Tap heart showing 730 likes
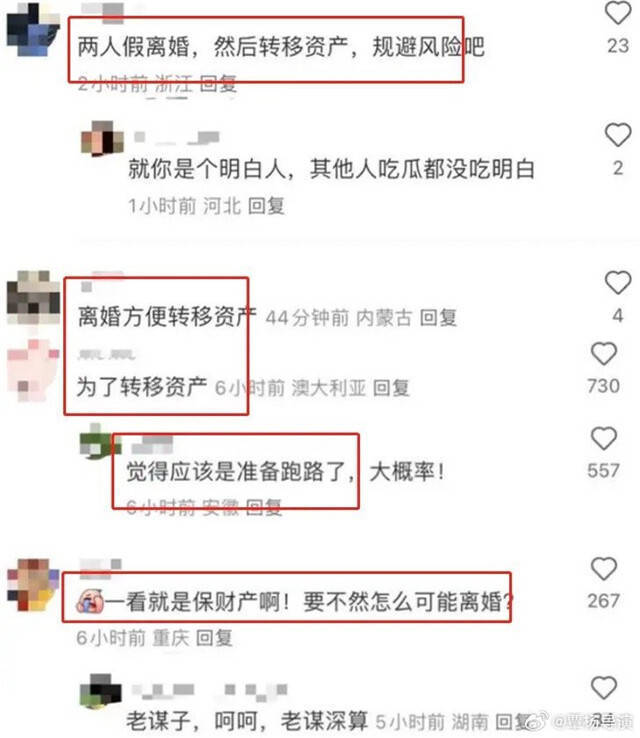The image size is (640, 738). pyautogui.click(x=604, y=353)
